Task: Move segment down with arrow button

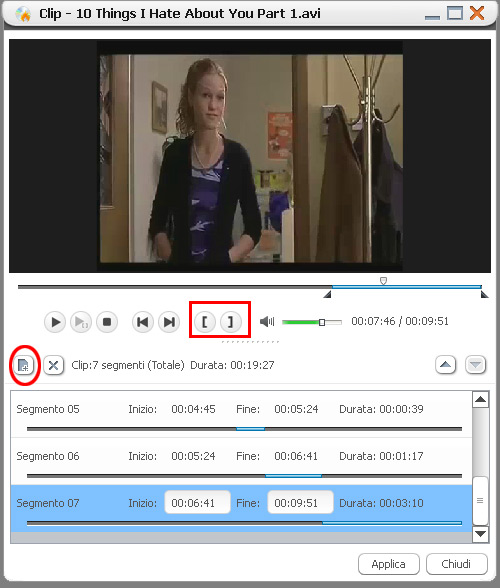Action: point(476,364)
